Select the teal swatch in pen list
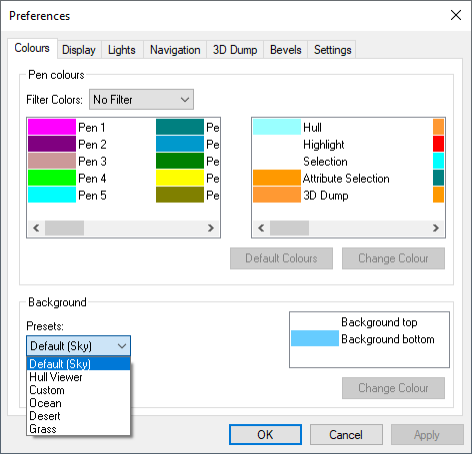 pos(180,127)
